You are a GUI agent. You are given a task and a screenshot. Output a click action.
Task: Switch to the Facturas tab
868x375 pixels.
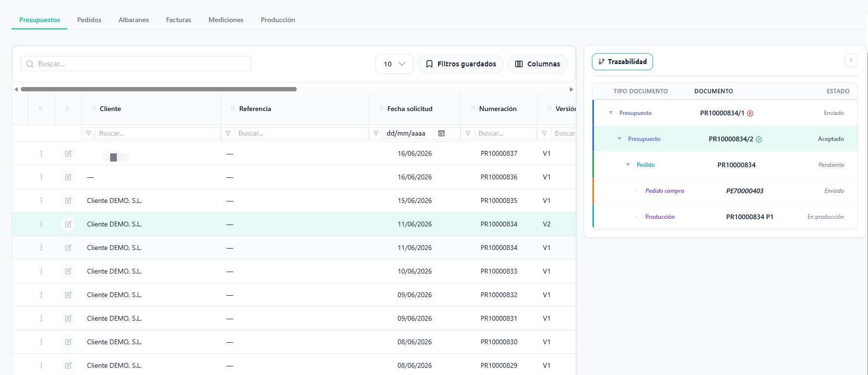[178, 20]
